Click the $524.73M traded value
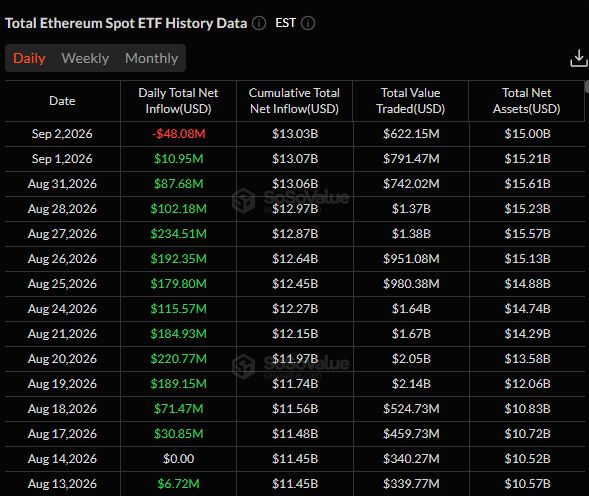The image size is (589, 496). click(411, 408)
